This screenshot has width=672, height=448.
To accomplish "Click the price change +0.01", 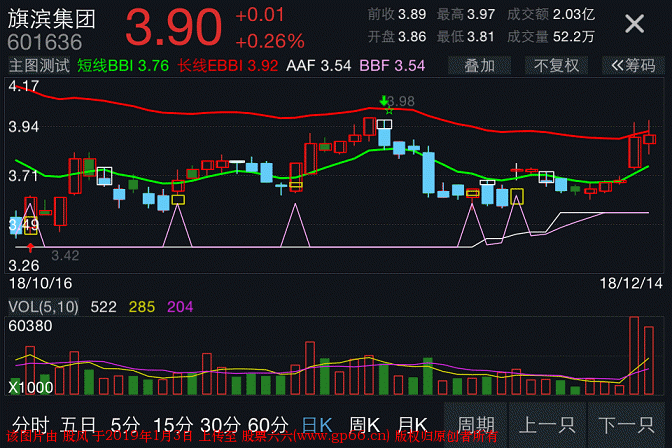I will point(260,15).
